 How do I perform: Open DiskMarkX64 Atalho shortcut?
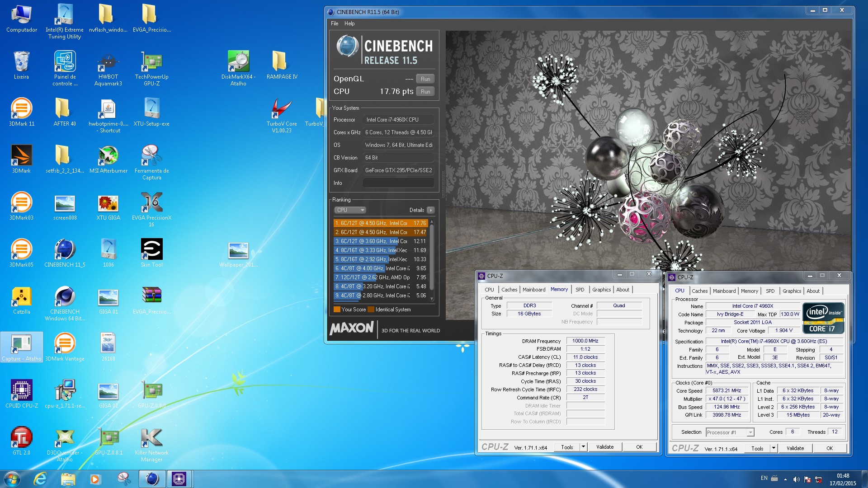click(x=238, y=69)
